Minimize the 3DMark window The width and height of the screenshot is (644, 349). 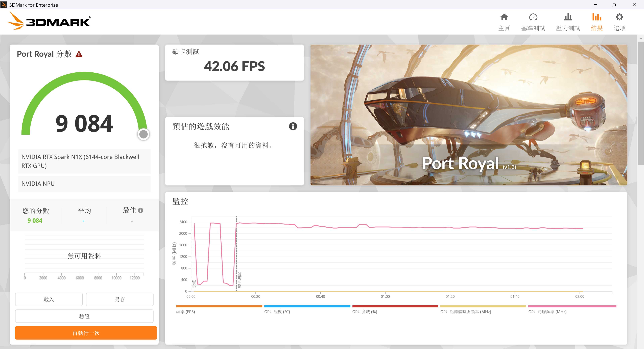(x=595, y=5)
